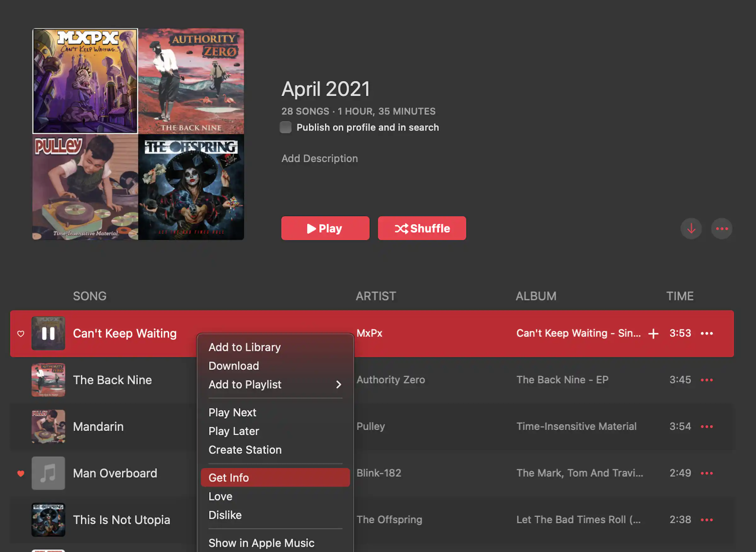Open the options ellipsis on "The Back Nine" row

pyautogui.click(x=707, y=380)
